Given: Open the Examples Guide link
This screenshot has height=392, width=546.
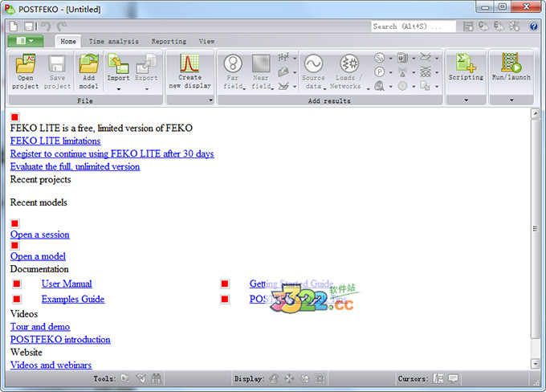Looking at the screenshot, I should pyautogui.click(x=73, y=299).
